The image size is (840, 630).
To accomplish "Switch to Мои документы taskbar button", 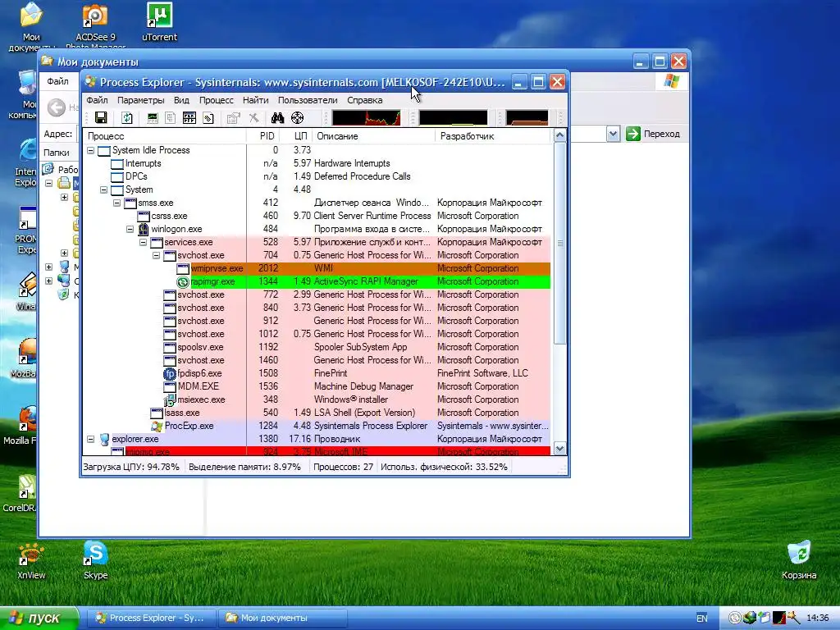I will (282, 619).
